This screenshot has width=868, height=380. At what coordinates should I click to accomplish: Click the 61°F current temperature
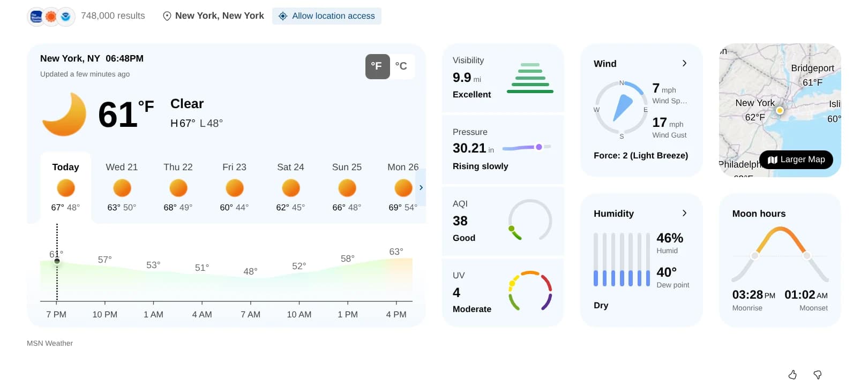click(126, 114)
